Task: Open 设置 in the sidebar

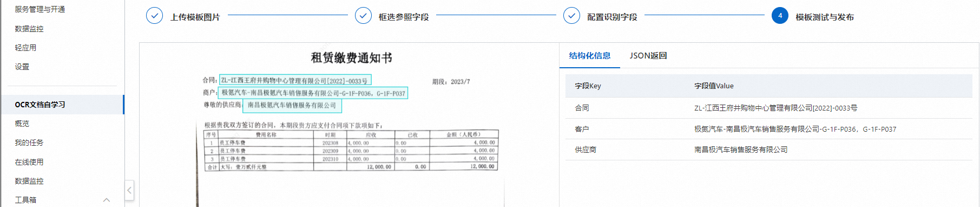Action: [x=22, y=67]
